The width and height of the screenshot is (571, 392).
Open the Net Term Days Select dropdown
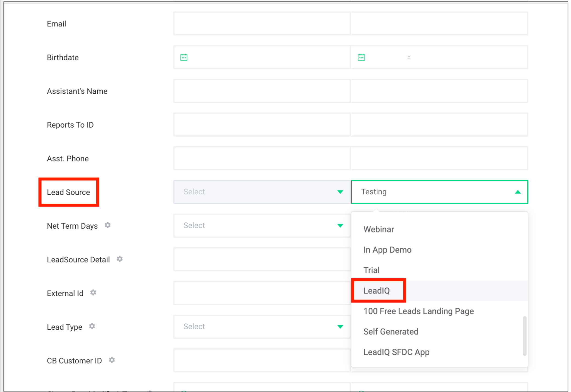(x=262, y=226)
